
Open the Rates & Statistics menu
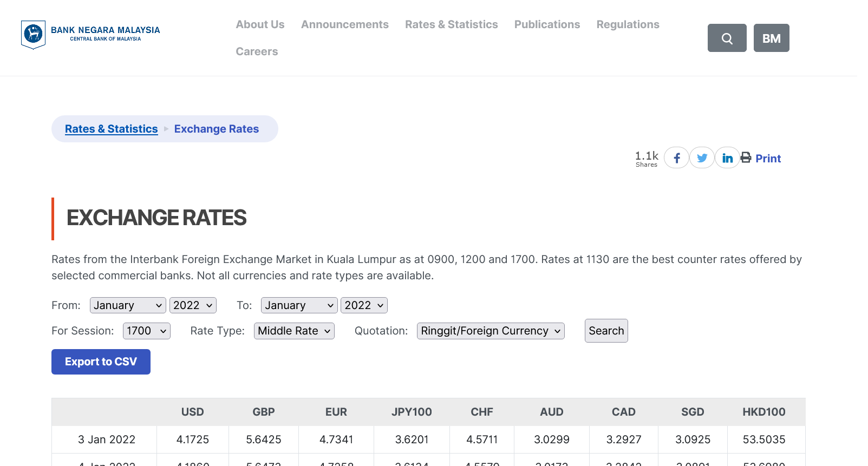(451, 24)
